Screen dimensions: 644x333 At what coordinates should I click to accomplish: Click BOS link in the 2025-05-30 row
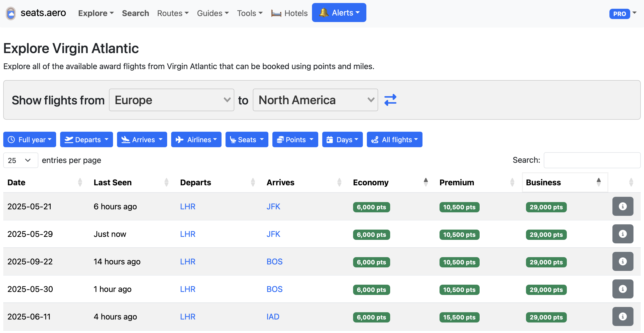[x=274, y=289]
